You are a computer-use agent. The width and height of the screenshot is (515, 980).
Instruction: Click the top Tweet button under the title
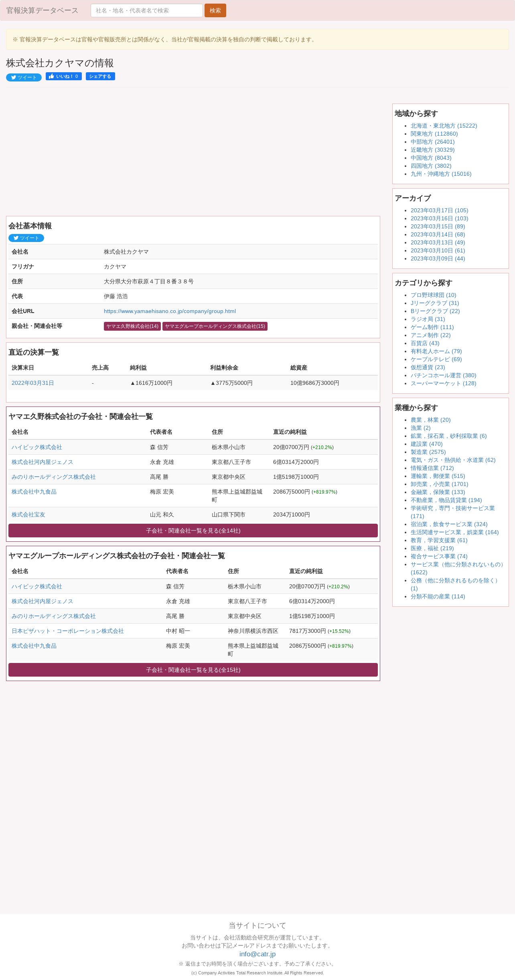24,77
